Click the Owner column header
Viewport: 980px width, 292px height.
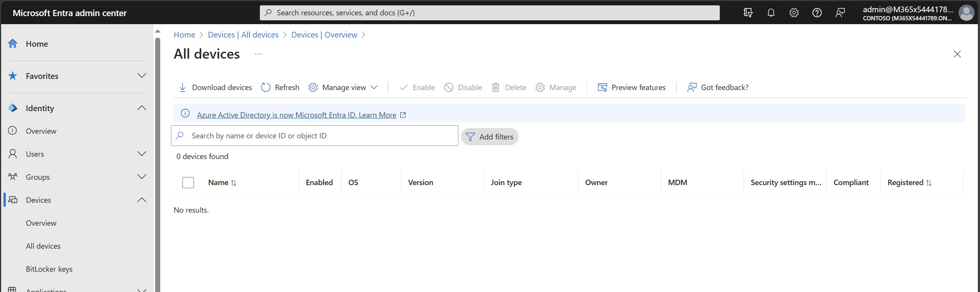click(x=596, y=182)
